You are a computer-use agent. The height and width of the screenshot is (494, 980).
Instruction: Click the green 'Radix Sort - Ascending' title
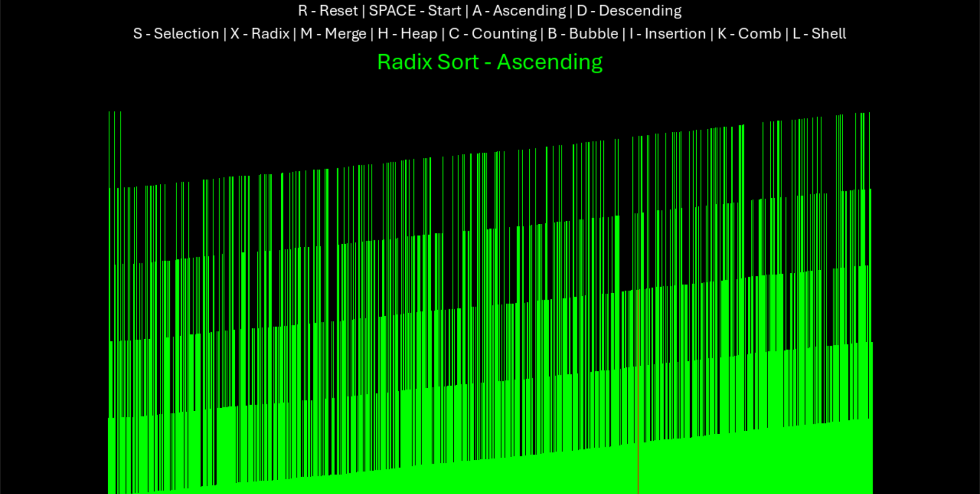point(490,62)
